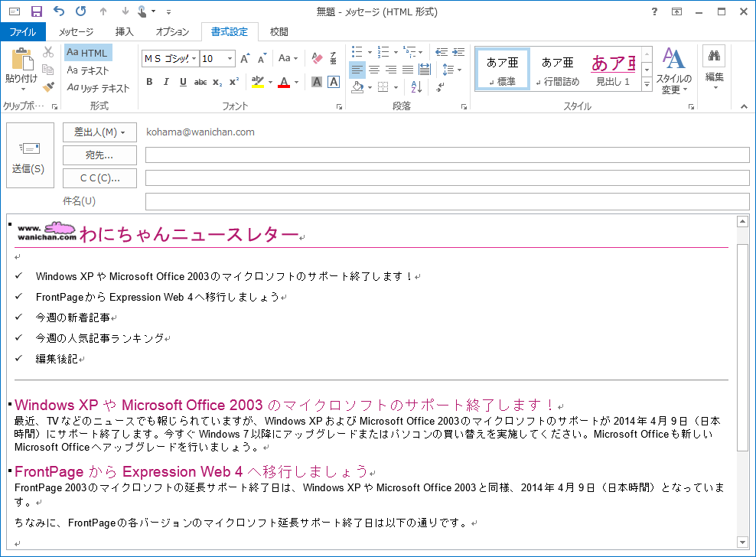Toggle Italic formatting
The width and height of the screenshot is (756, 557).
pos(166,83)
